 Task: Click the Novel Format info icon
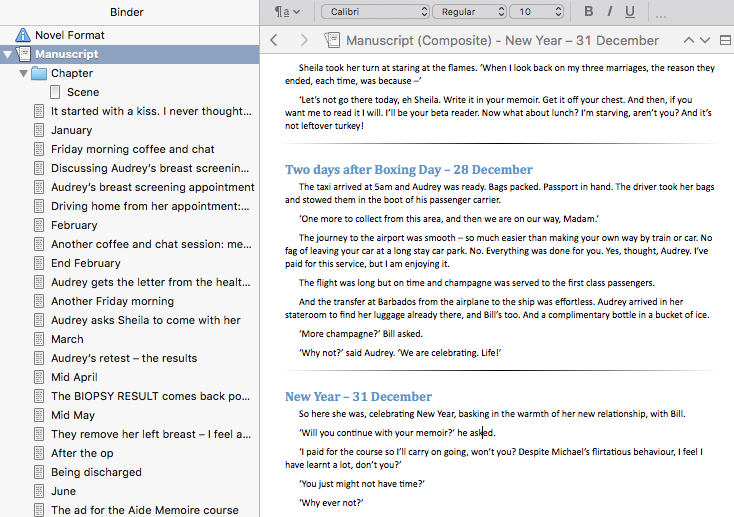23,35
